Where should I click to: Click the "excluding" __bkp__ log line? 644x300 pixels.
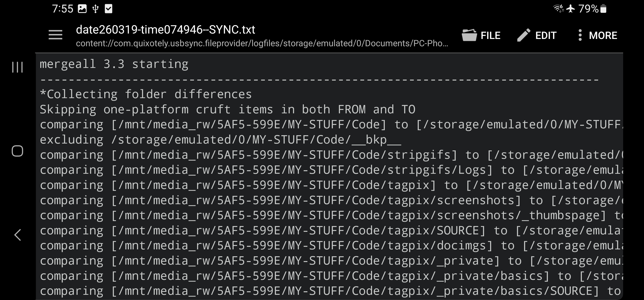click(x=220, y=140)
